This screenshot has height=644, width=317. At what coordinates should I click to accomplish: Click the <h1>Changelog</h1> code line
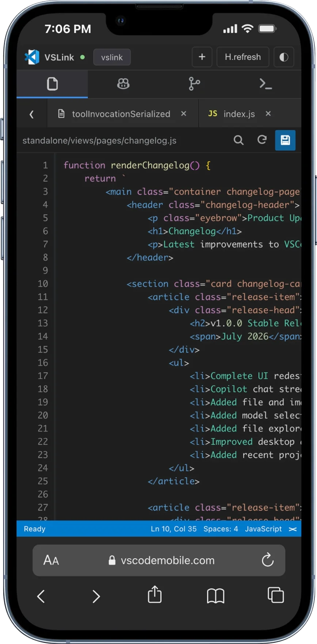[x=195, y=231]
